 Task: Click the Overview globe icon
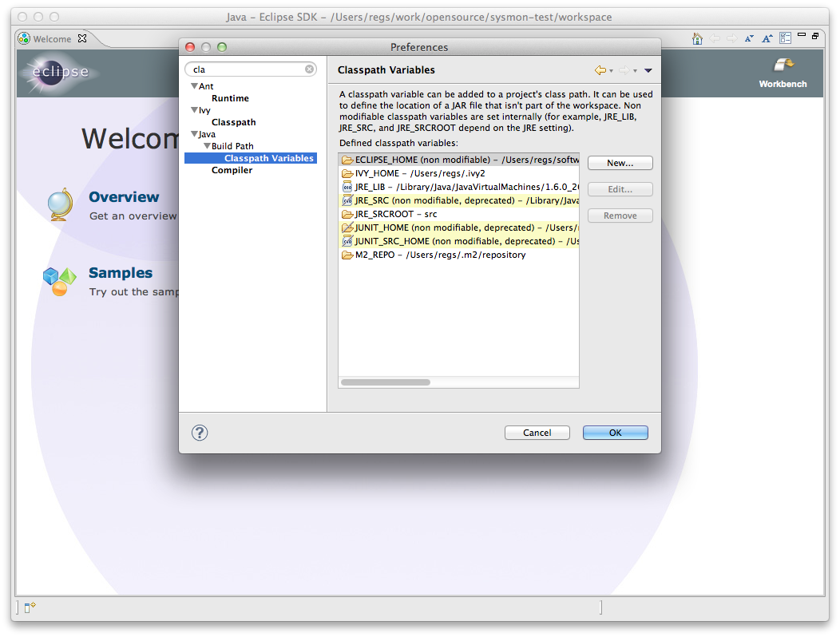point(60,204)
